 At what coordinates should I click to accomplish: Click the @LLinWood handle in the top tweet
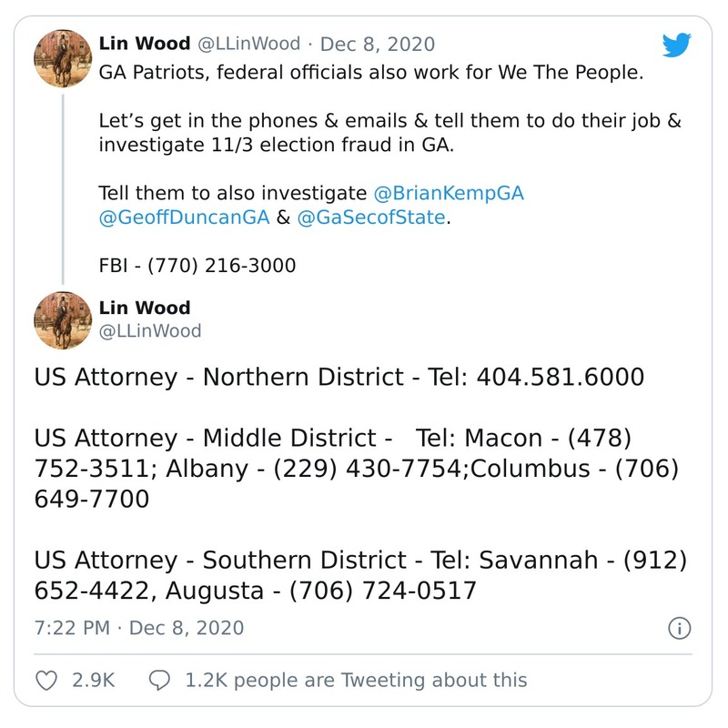click(x=246, y=44)
